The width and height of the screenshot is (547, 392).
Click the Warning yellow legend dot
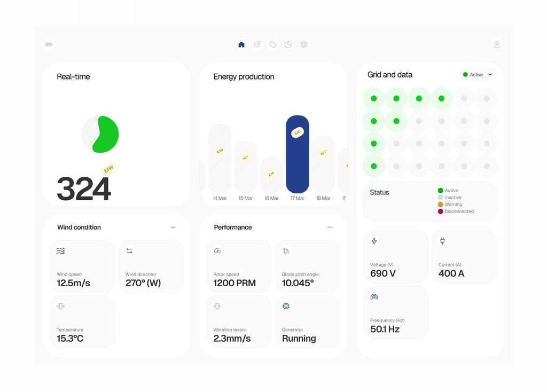(x=440, y=205)
